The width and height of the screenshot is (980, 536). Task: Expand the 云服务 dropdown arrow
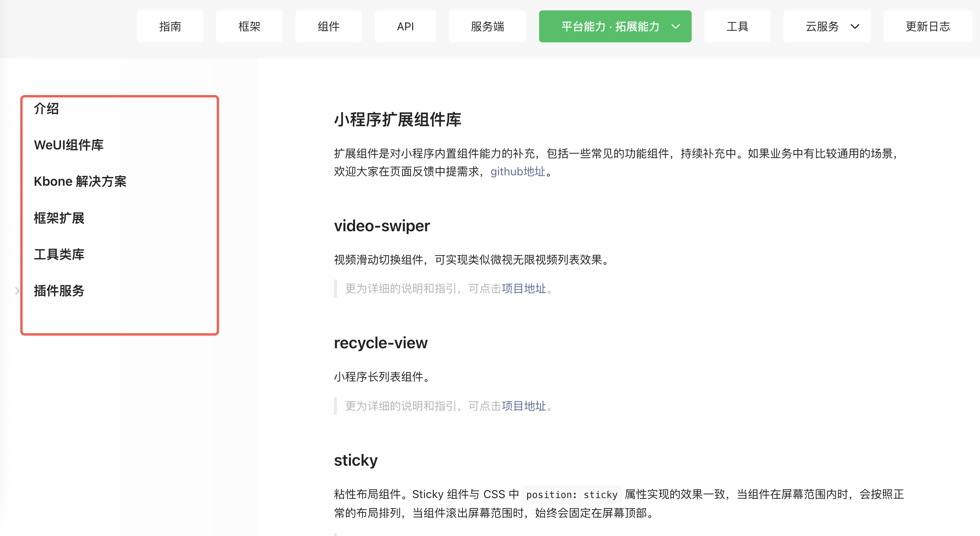[x=855, y=27]
